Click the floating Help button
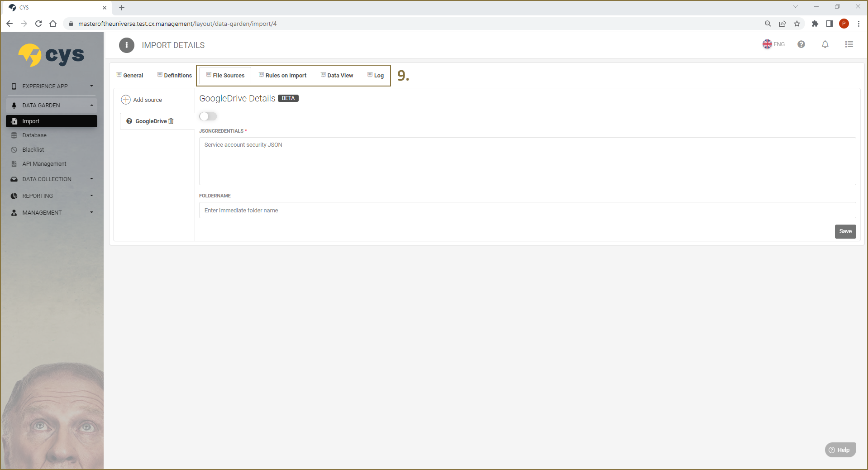The image size is (868, 470). pyautogui.click(x=840, y=450)
